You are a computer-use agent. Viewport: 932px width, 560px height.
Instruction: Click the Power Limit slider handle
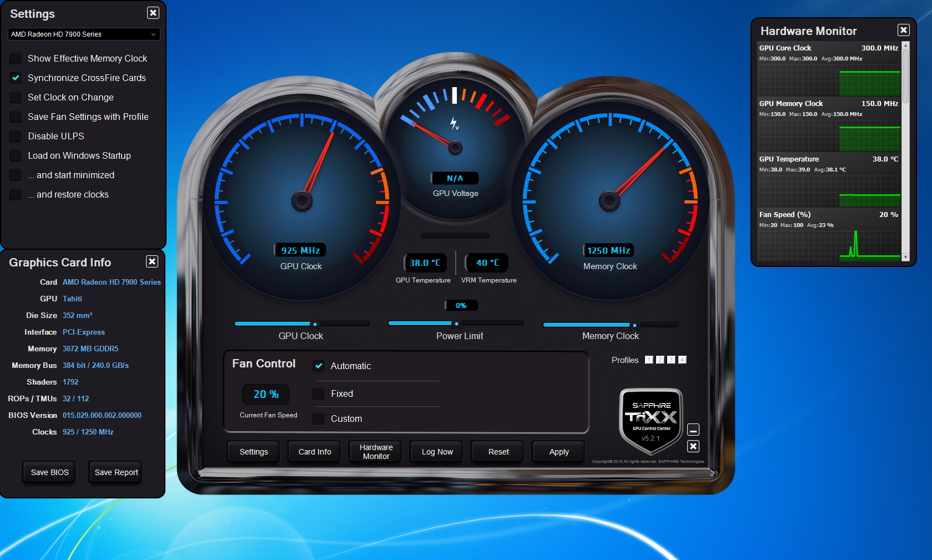(457, 324)
